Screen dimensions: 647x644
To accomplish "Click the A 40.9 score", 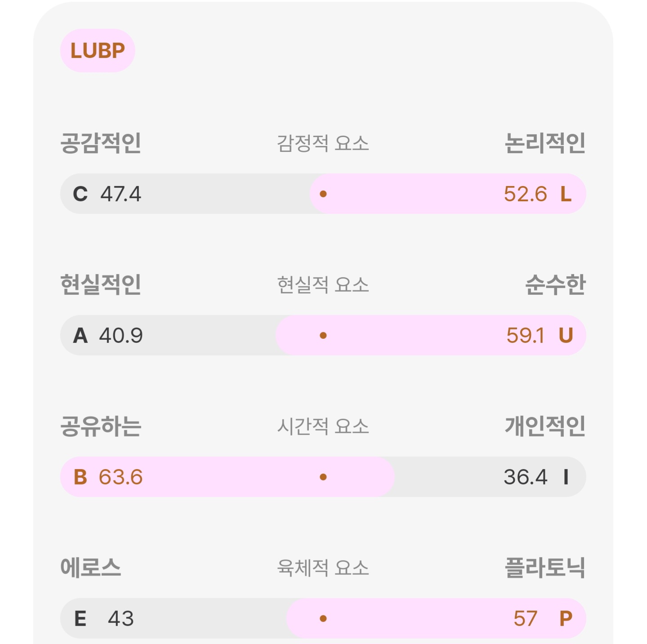I will click(108, 336).
